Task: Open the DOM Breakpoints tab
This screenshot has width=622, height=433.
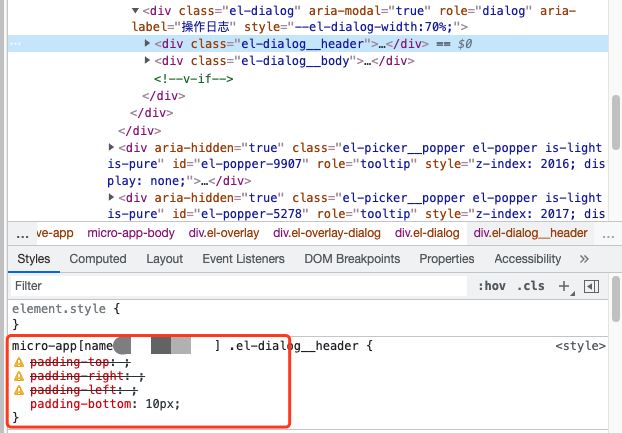Action: tap(352, 259)
